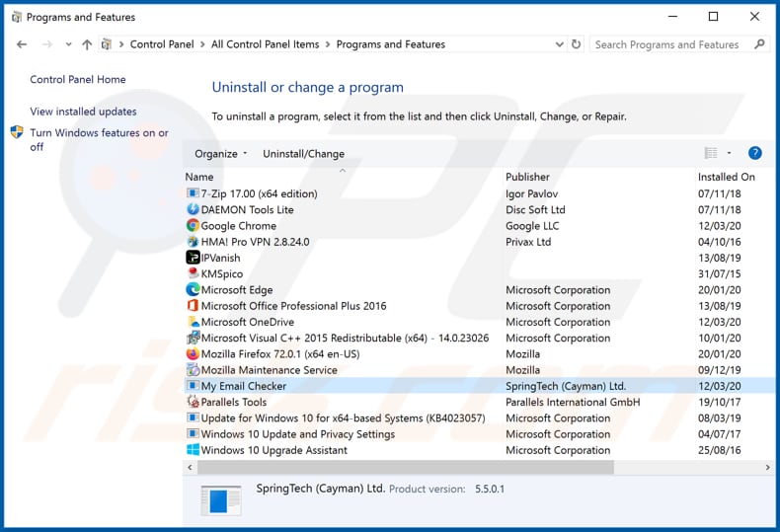The image size is (780, 532).
Task: Open the Organize dropdown menu
Action: [220, 154]
